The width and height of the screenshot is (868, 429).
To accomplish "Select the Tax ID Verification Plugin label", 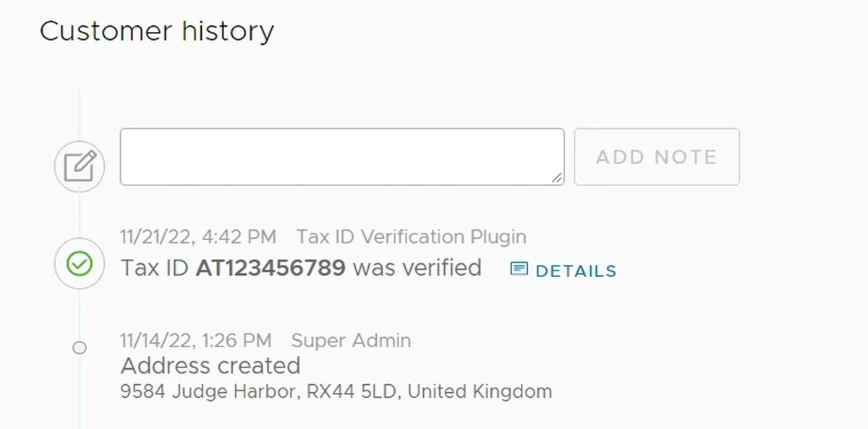I will click(412, 237).
